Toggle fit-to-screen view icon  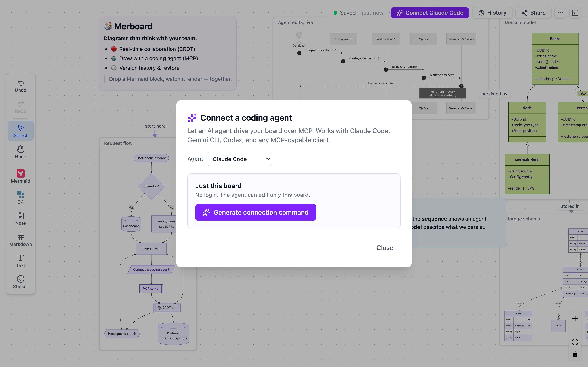(x=575, y=342)
